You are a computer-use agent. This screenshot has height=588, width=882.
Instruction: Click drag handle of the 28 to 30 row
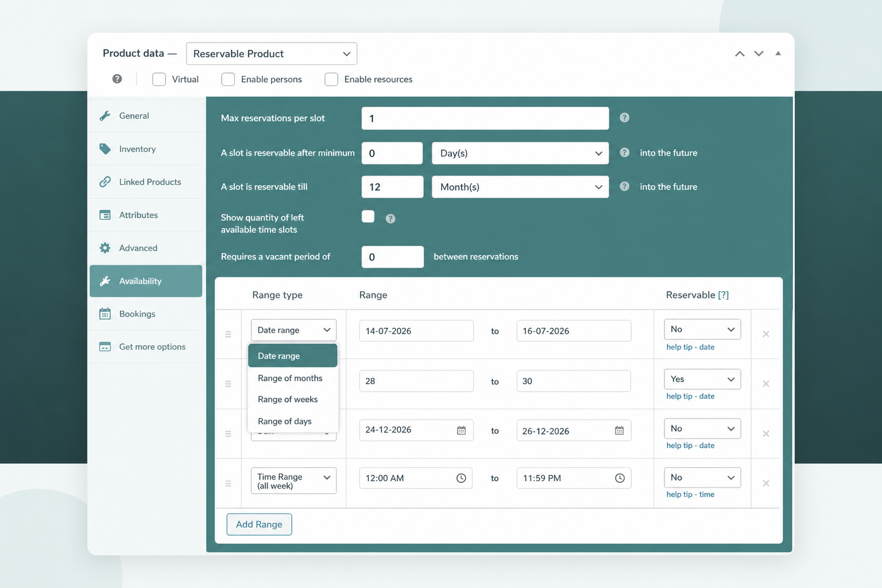click(x=228, y=384)
